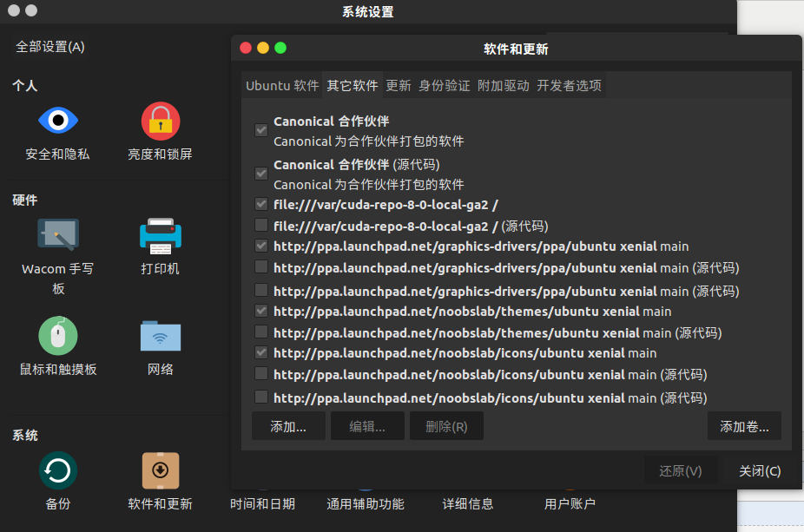
Task: Uncheck cuda-repo-8-0-local-ga2 binary source checkbox
Action: point(261,204)
